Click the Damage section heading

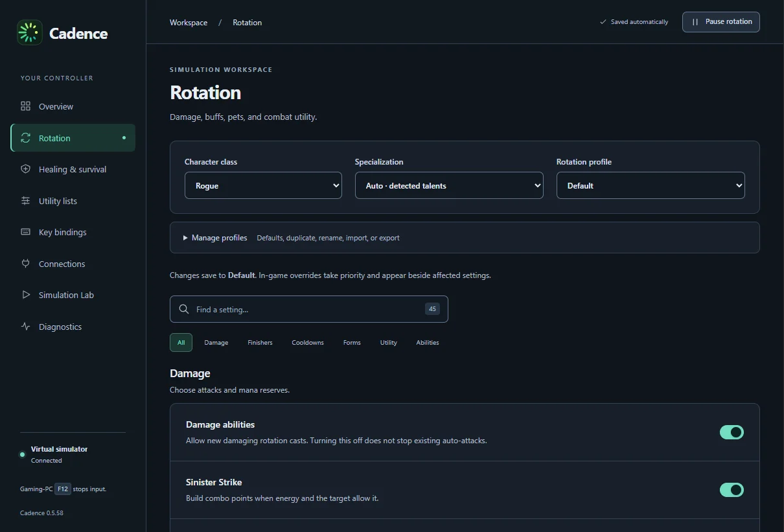click(x=190, y=373)
